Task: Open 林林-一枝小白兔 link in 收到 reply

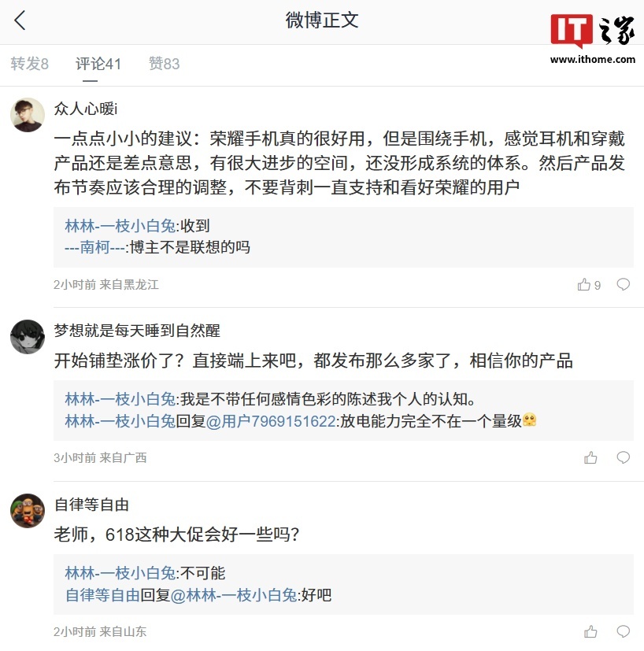Action: coord(120,227)
